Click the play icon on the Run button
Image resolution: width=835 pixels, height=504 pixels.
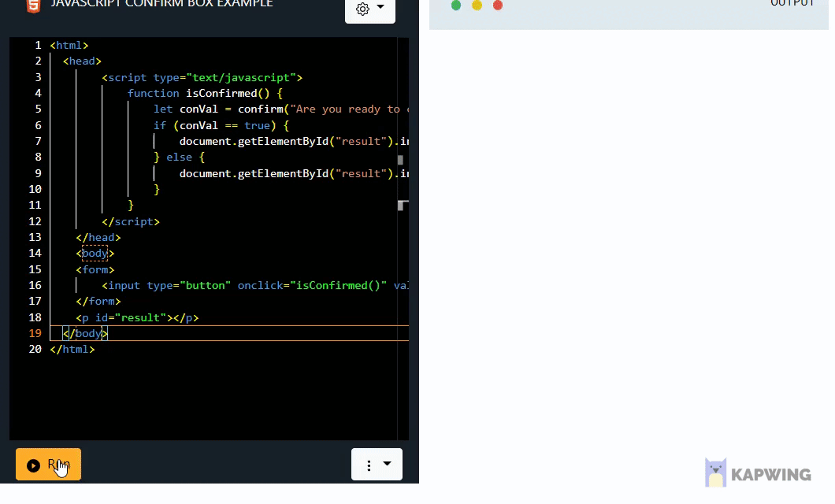point(34,465)
